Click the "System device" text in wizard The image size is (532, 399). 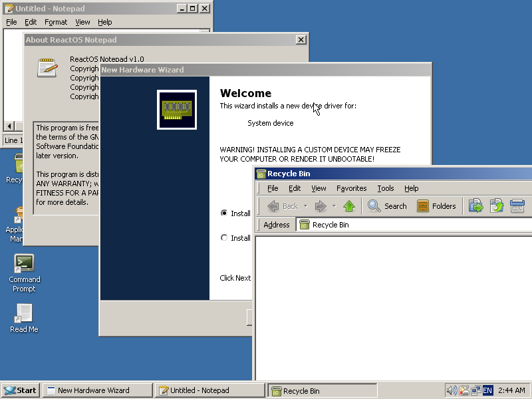(271, 123)
